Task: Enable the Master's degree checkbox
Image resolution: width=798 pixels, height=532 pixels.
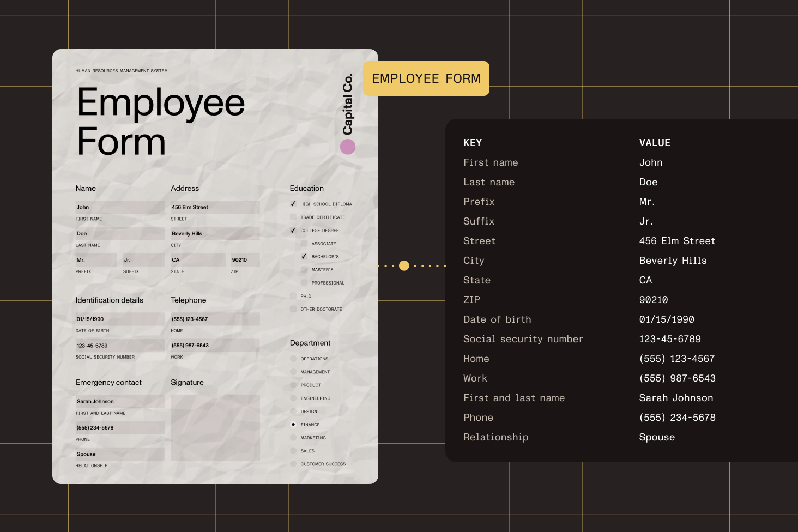Action: click(303, 269)
